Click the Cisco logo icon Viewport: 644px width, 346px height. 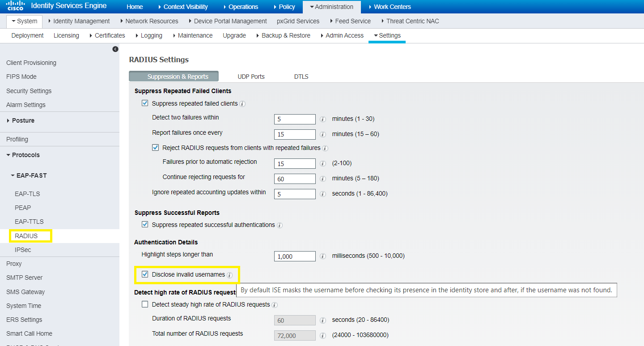pyautogui.click(x=14, y=5)
